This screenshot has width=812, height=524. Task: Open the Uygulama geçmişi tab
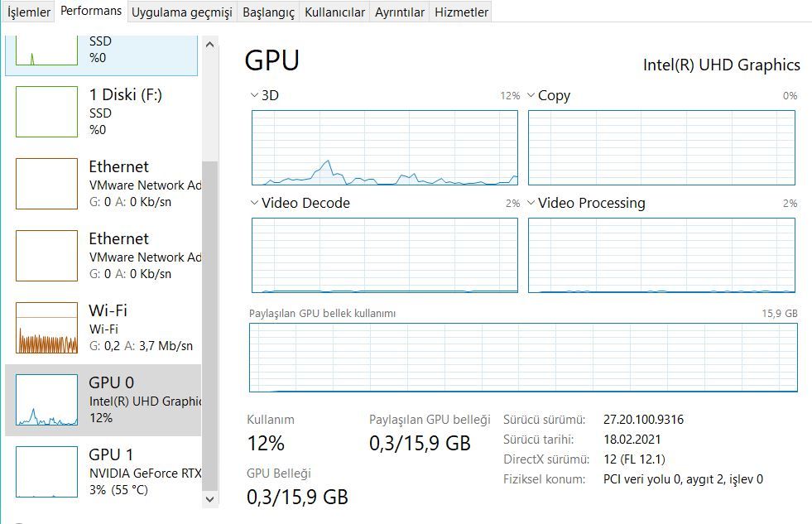(182, 12)
